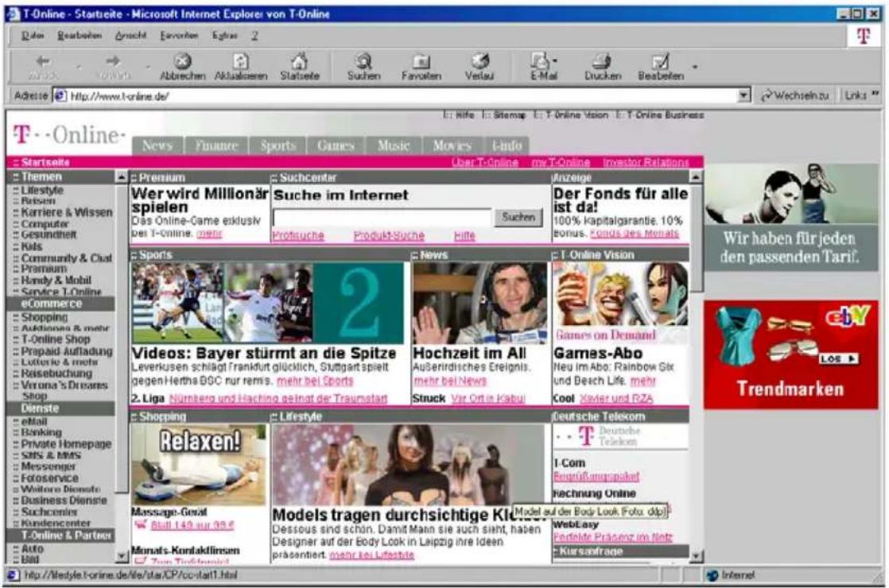Screen dimensions: 889x588
Task: Select Lifestyle in the Themen sidebar
Action: pos(42,191)
